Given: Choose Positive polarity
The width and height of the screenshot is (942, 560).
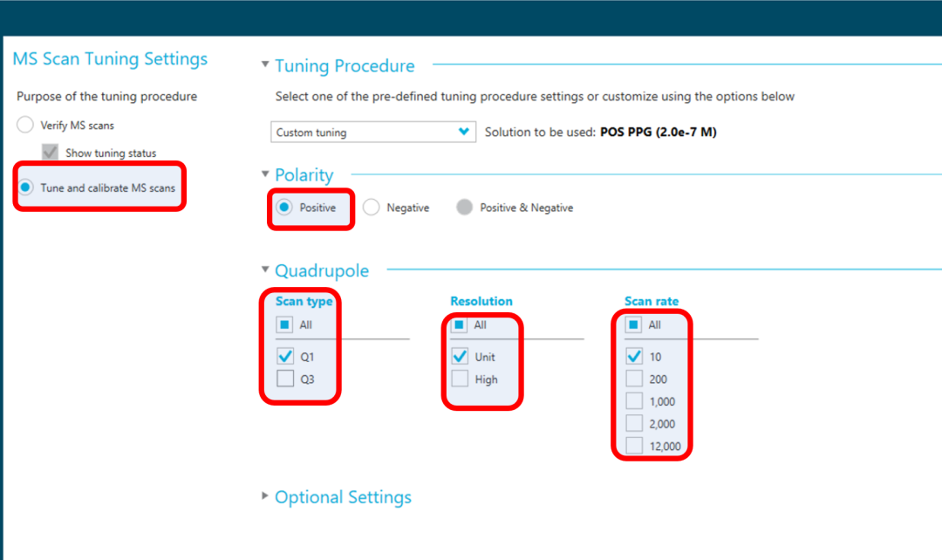Looking at the screenshot, I should tap(283, 208).
